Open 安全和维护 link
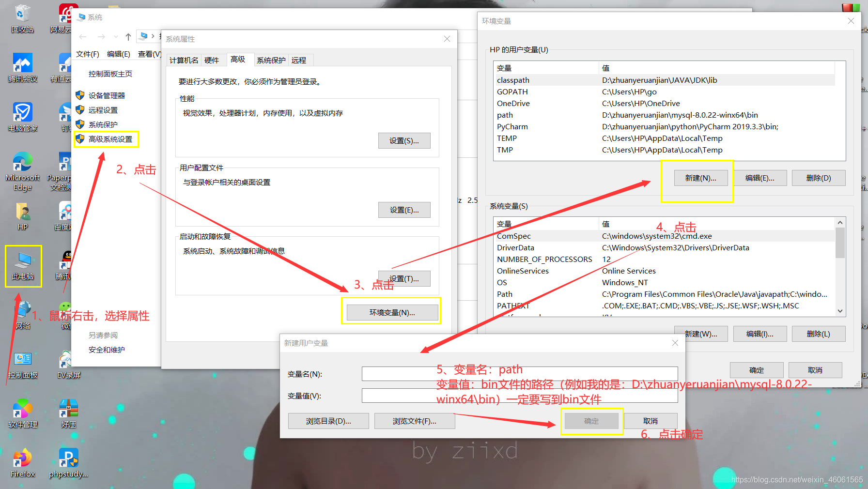Viewport: 868px width, 489px height. (x=107, y=350)
